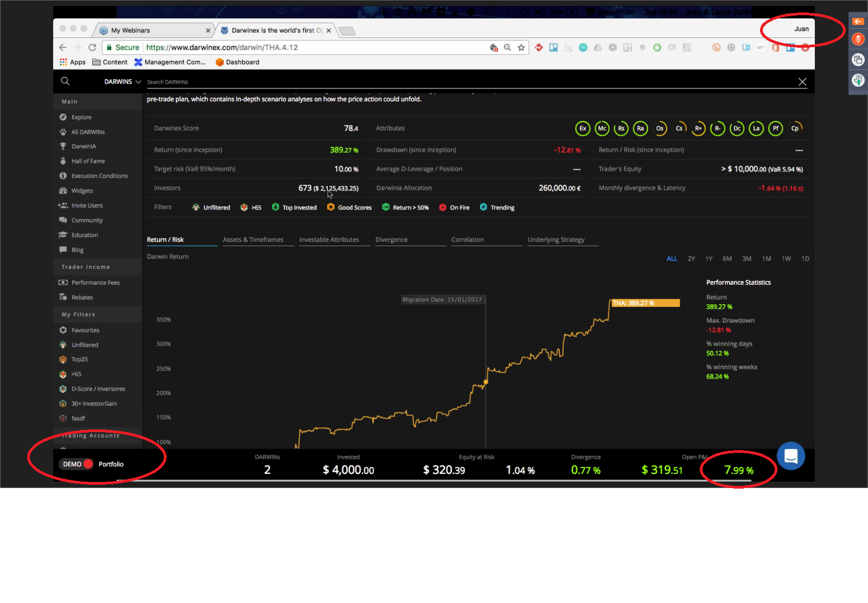Switch to Correlation tab
The image size is (868, 603).
point(487,240)
